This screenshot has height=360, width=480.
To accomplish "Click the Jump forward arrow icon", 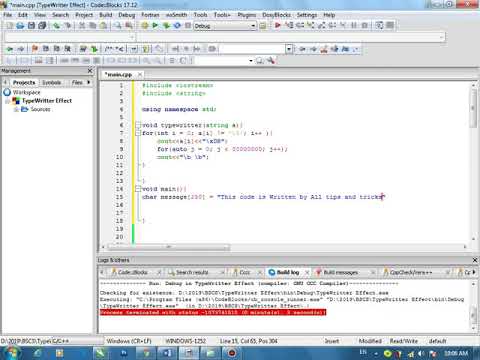I will (x=21, y=49).
